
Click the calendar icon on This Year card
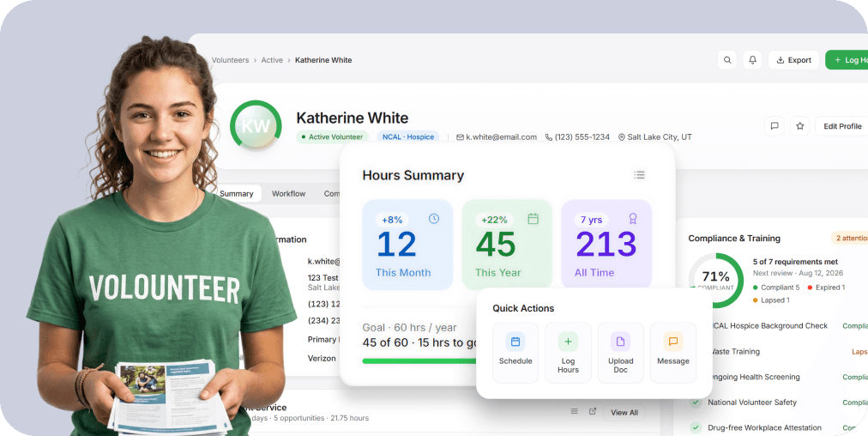(x=533, y=219)
